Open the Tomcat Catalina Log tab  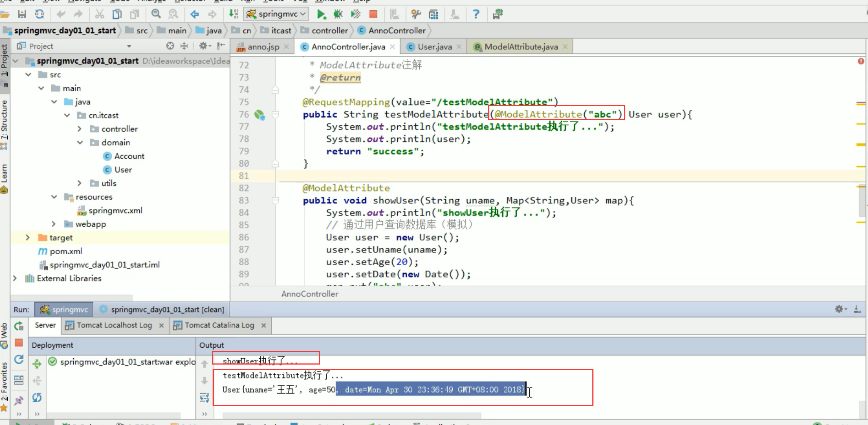tap(219, 325)
